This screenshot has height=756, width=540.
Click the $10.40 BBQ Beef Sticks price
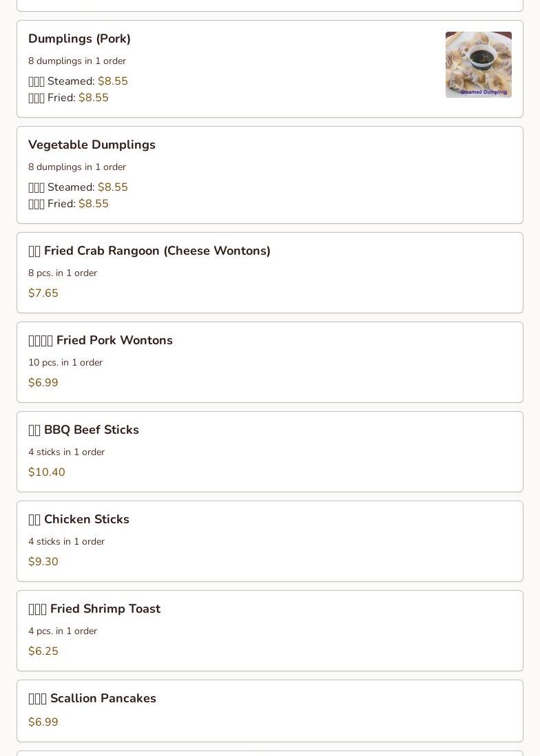[47, 472]
